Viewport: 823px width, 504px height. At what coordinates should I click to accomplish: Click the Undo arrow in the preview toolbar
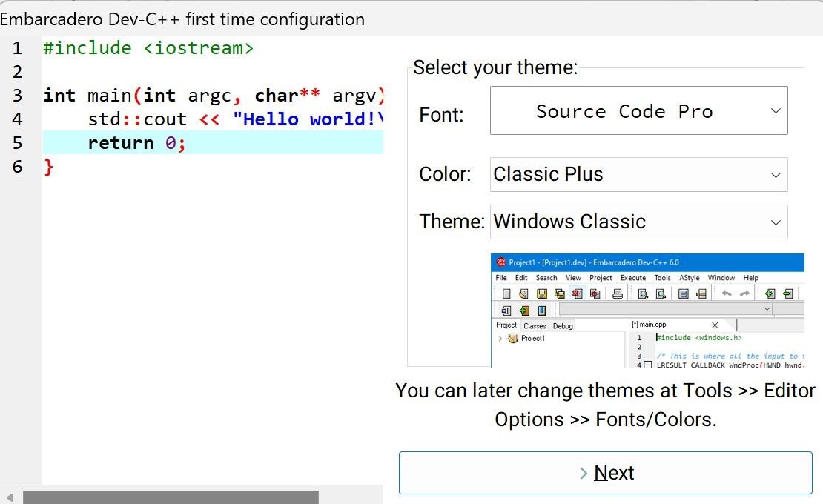[725, 293]
